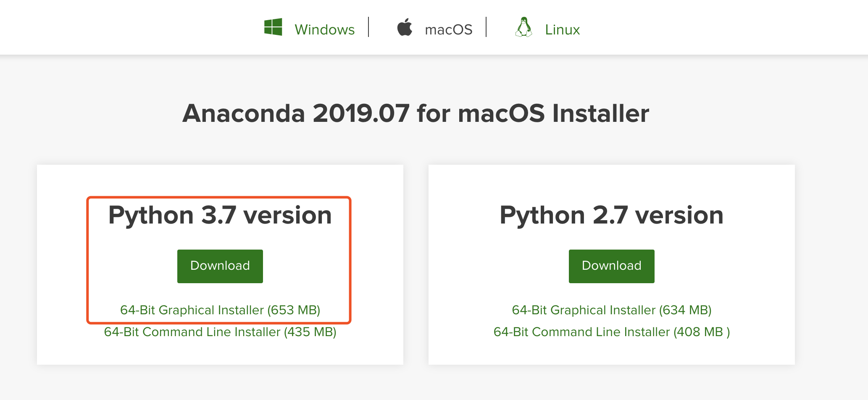Image resolution: width=868 pixels, height=400 pixels.
Task: Click the Windows logo icon
Action: [x=273, y=27]
